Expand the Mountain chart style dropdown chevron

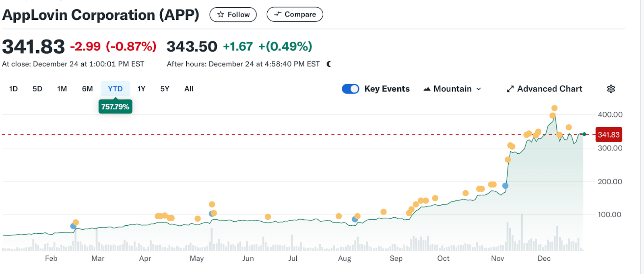479,89
